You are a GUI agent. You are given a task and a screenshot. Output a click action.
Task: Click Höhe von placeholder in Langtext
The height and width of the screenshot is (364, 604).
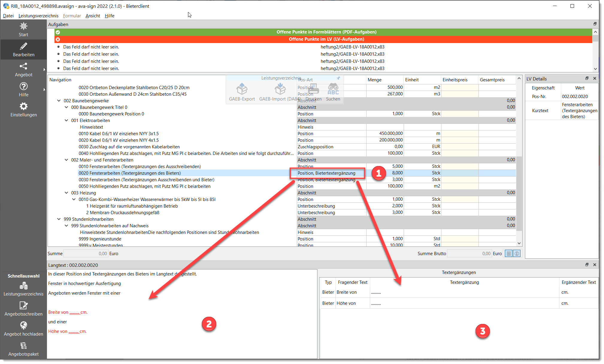tap(74, 331)
